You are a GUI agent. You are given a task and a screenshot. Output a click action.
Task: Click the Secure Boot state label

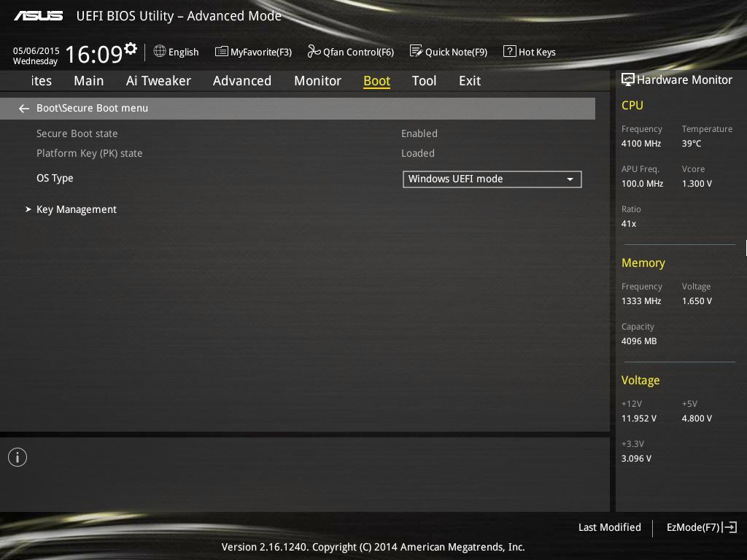tap(77, 134)
